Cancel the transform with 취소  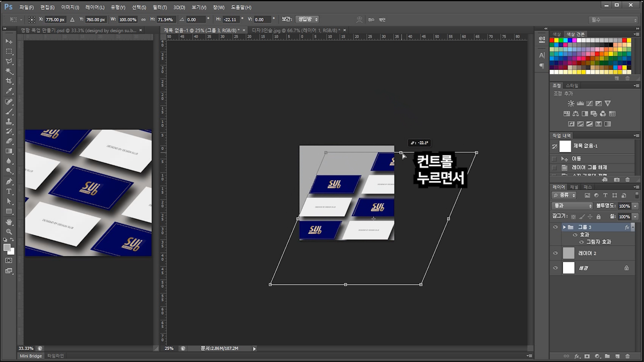(371, 20)
